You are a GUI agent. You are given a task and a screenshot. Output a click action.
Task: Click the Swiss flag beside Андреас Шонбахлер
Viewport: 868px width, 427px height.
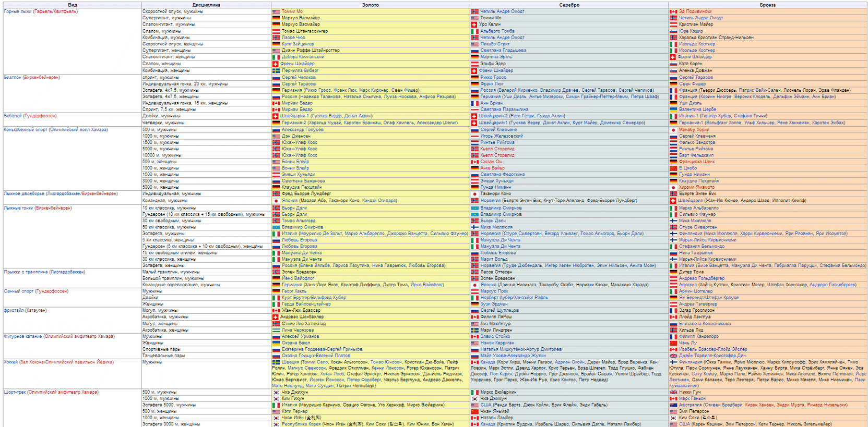pyautogui.click(x=275, y=316)
